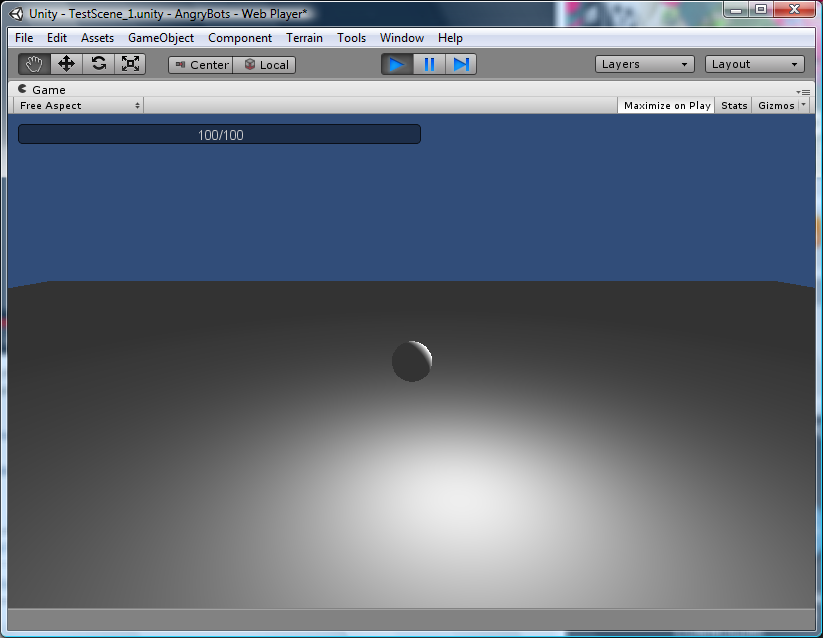823x638 pixels.
Task: Open the File menu
Action: tap(24, 38)
